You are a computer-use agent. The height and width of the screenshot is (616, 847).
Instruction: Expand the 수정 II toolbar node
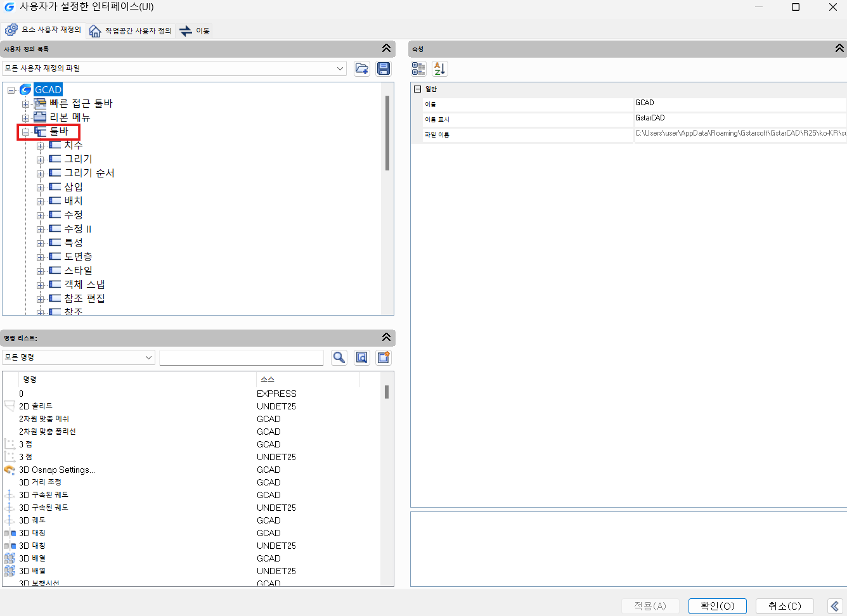41,229
